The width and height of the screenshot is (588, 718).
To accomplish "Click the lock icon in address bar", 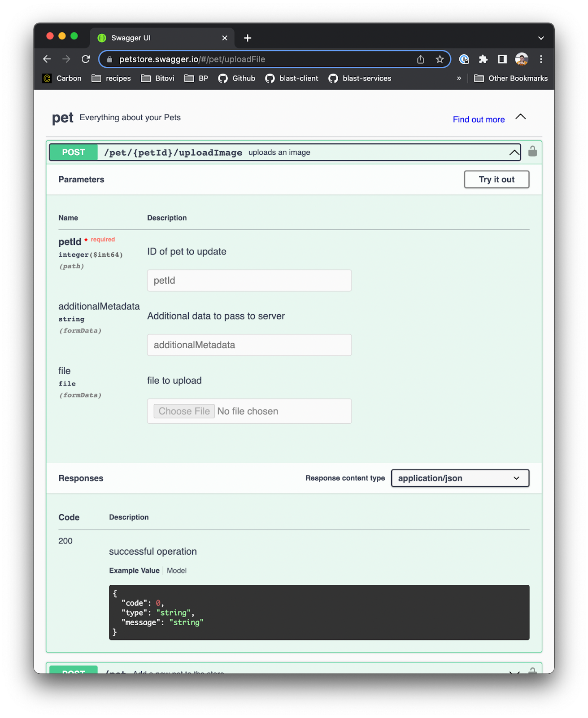I will 109,59.
